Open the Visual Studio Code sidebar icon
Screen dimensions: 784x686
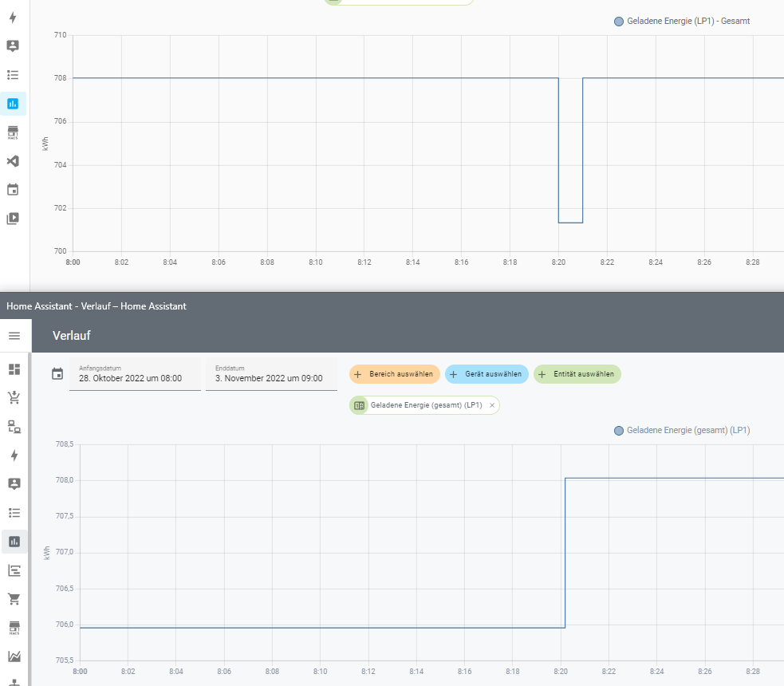click(x=13, y=161)
